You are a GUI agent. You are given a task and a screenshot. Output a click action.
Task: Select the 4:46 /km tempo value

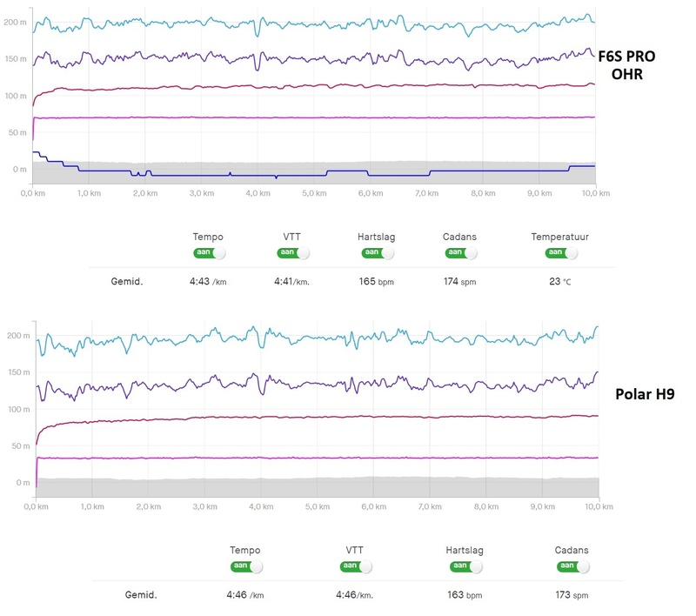[245, 595]
